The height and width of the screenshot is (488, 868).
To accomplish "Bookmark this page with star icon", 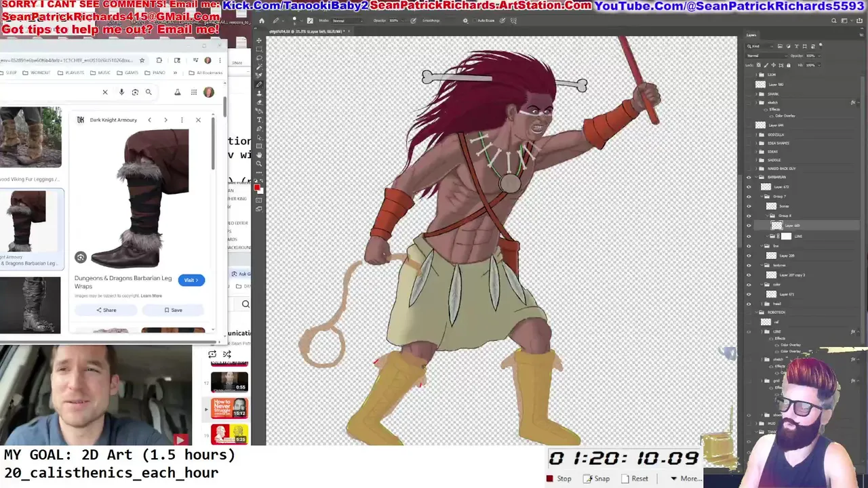I will [142, 60].
